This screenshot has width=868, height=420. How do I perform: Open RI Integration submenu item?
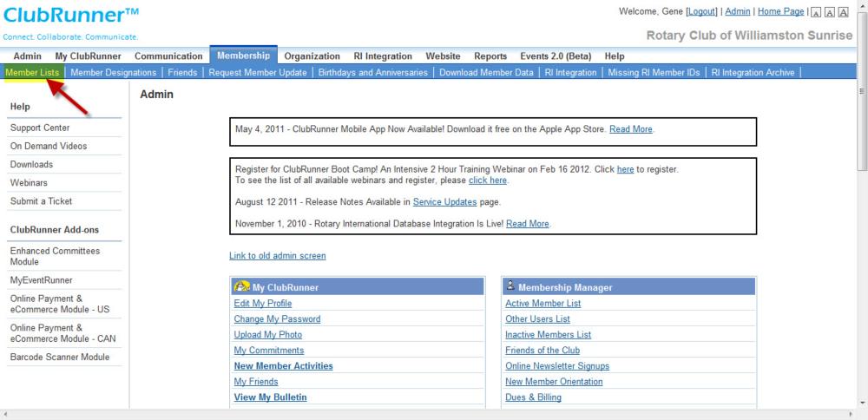(571, 73)
